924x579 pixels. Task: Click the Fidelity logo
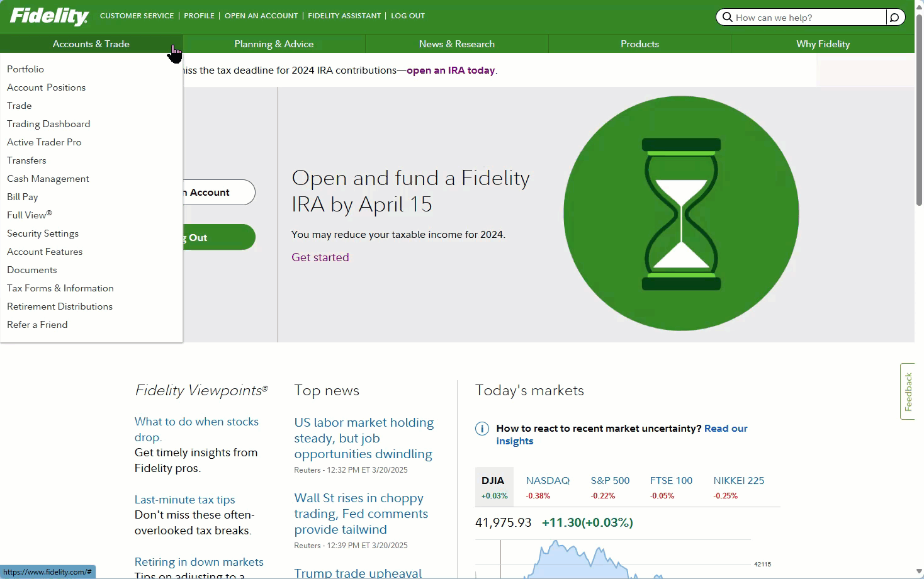[49, 16]
